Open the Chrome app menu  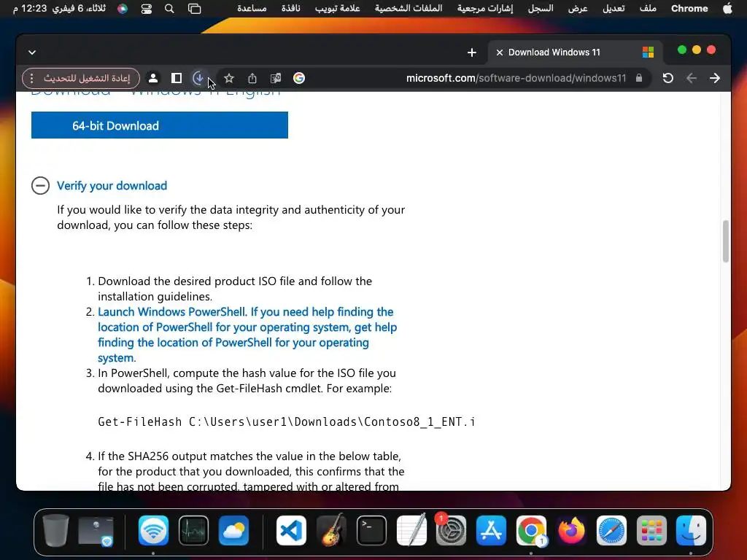click(689, 9)
